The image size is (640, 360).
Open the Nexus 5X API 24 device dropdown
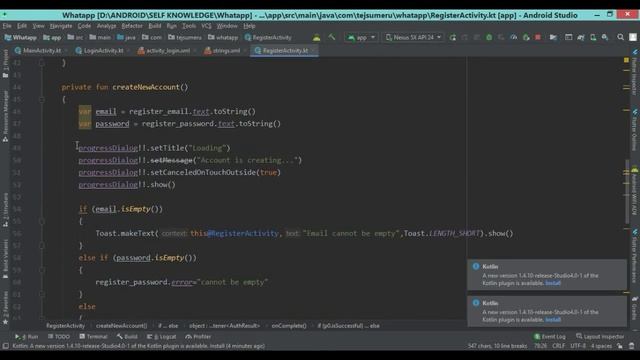click(x=413, y=38)
